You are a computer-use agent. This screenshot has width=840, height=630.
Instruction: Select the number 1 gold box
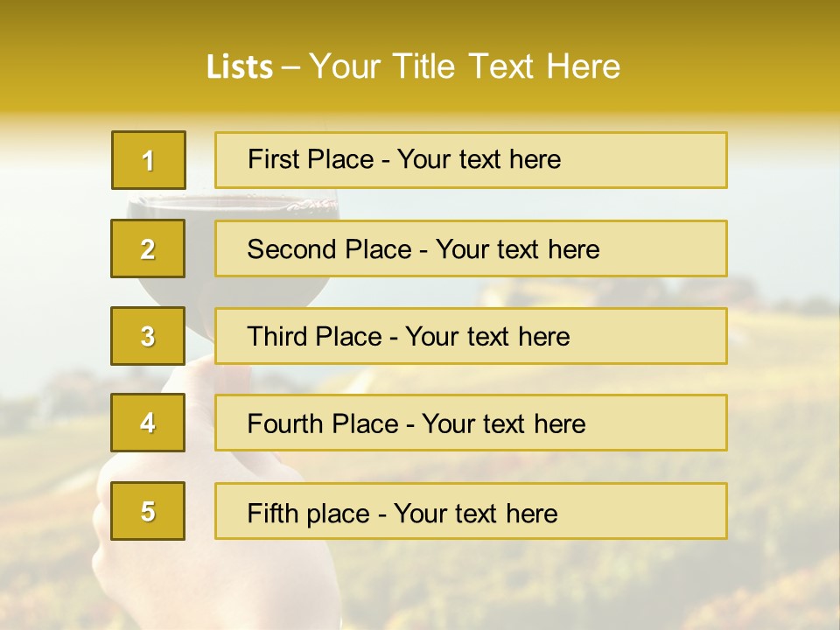(149, 160)
